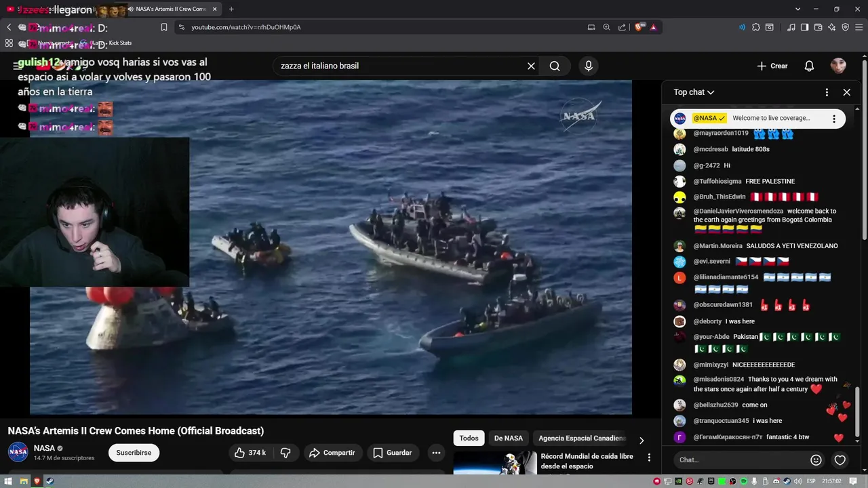868x488 pixels.
Task: Open a new browser tab
Action: click(x=231, y=9)
